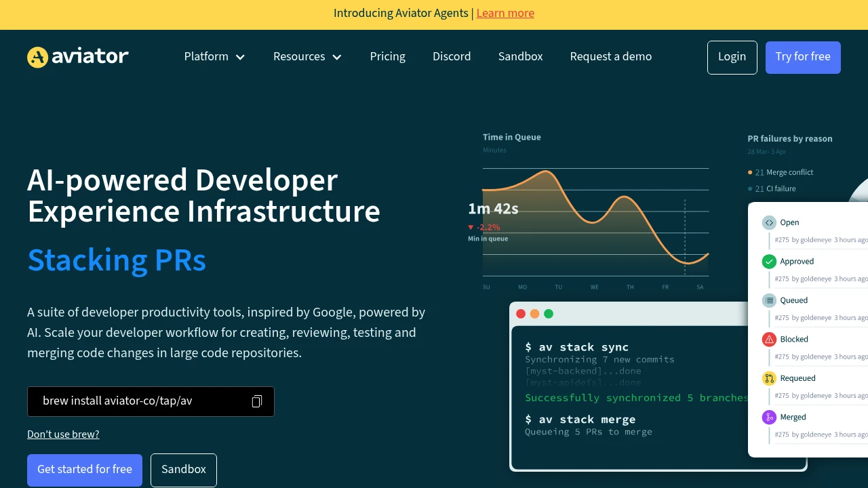Select Request a demo
Image resolution: width=868 pixels, height=488 pixels.
611,57
